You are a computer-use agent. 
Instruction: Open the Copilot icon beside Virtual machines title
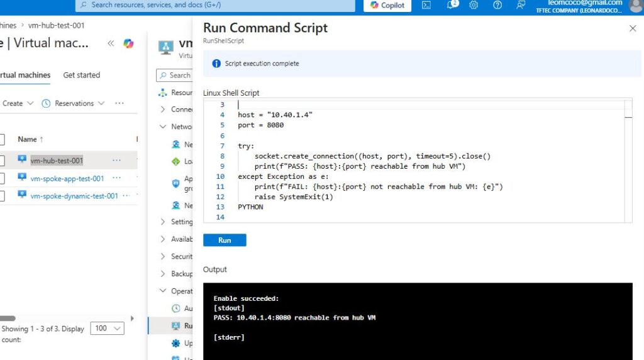tap(128, 43)
